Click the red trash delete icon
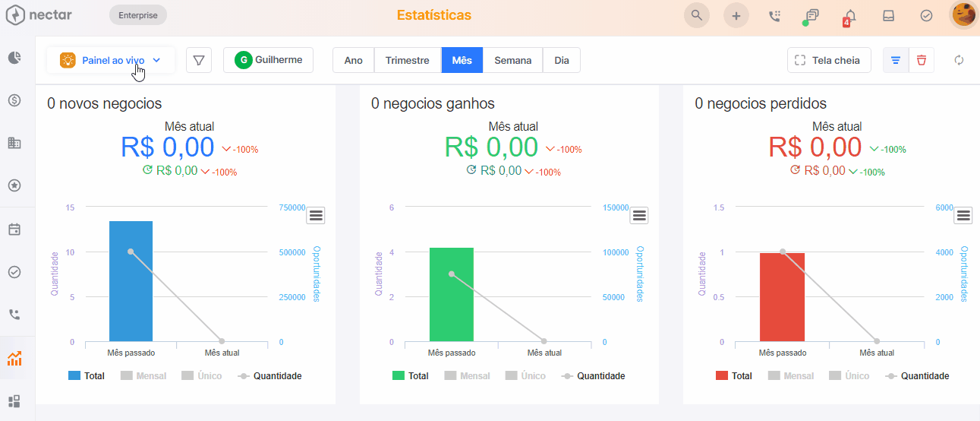The height and width of the screenshot is (421, 980). point(922,60)
